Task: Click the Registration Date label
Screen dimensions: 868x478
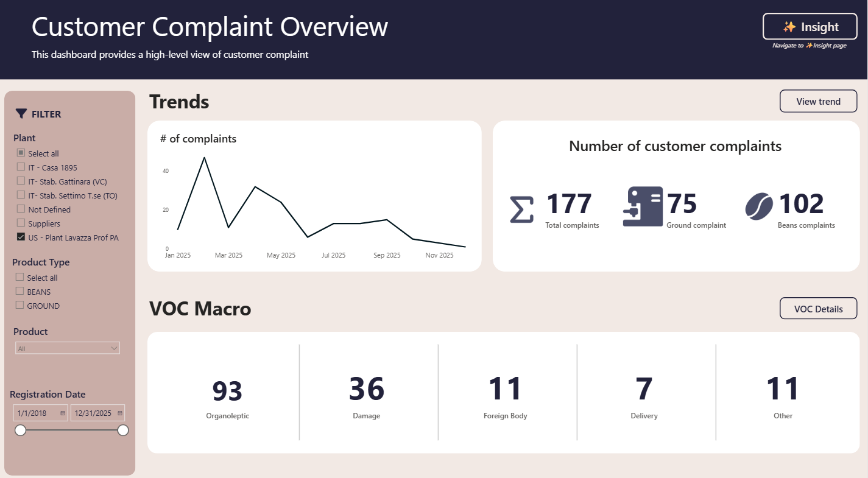Action: coord(48,394)
